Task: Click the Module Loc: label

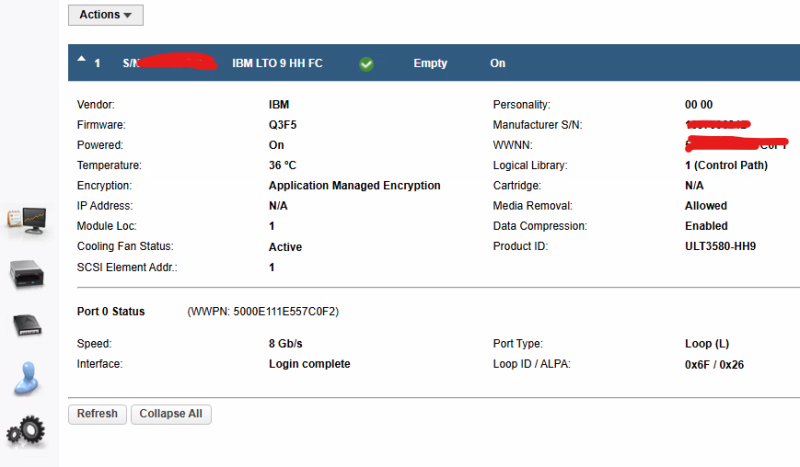Action: pos(107,226)
